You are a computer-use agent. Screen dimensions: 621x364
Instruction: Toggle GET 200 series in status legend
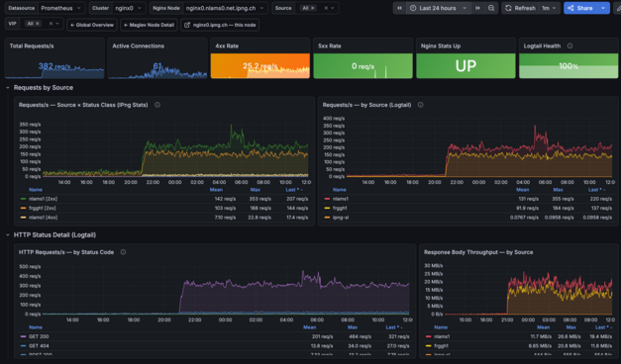pos(39,336)
